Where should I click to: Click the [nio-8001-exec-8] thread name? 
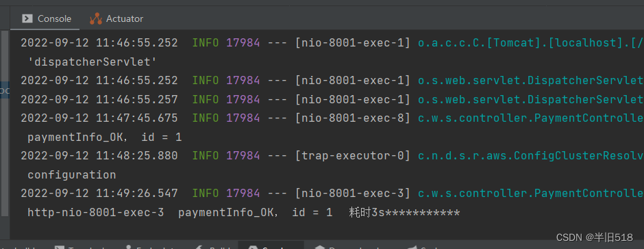click(x=353, y=118)
